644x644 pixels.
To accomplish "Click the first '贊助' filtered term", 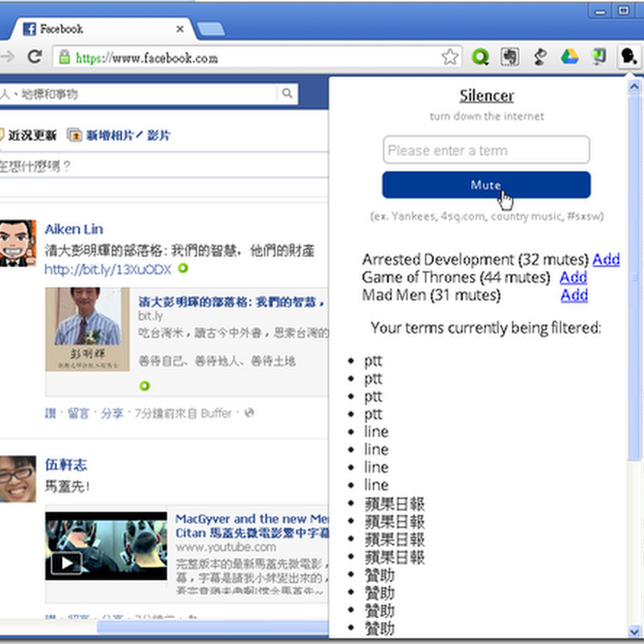I will [379, 575].
